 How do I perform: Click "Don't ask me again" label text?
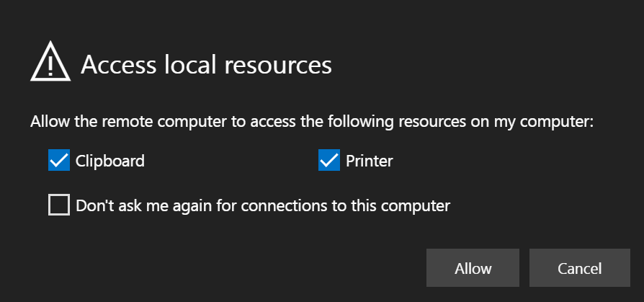pyautogui.click(x=263, y=205)
